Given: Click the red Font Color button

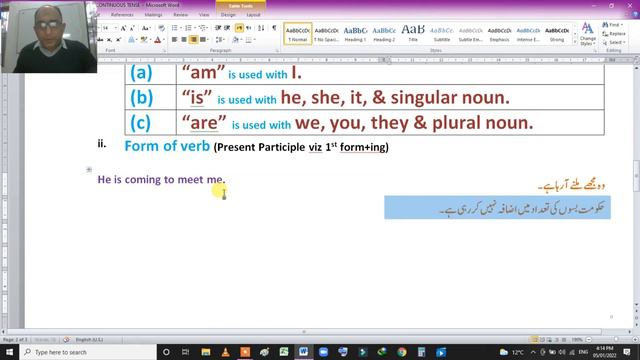Looking at the screenshot, I should coord(158,40).
